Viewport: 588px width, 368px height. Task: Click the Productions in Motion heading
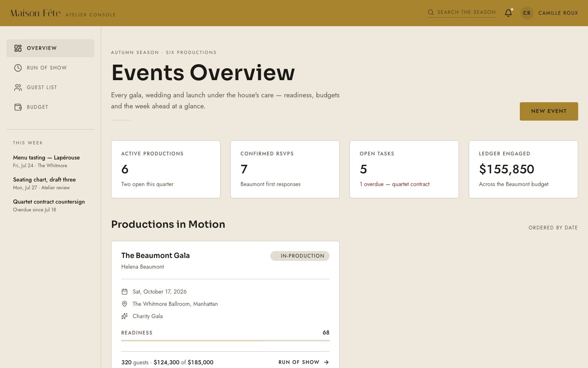[168, 224]
